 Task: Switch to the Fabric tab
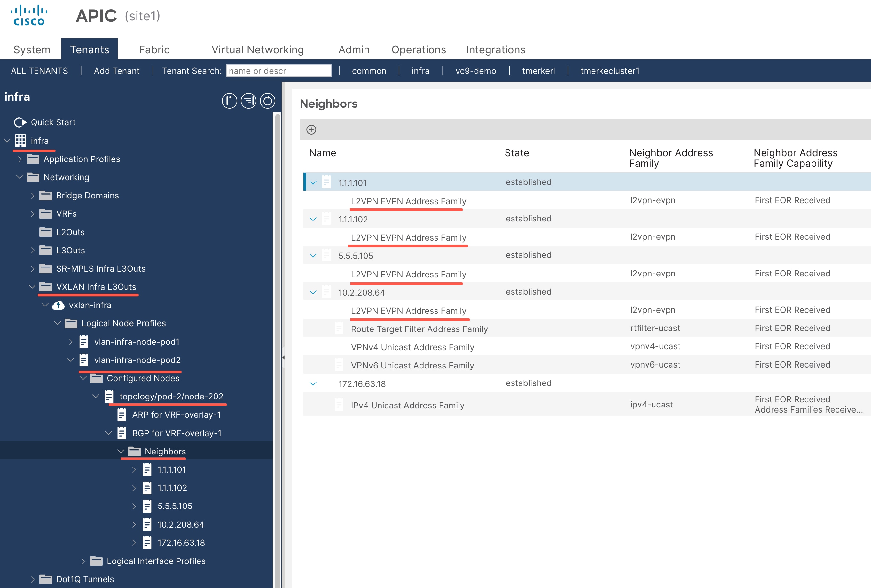pos(154,50)
